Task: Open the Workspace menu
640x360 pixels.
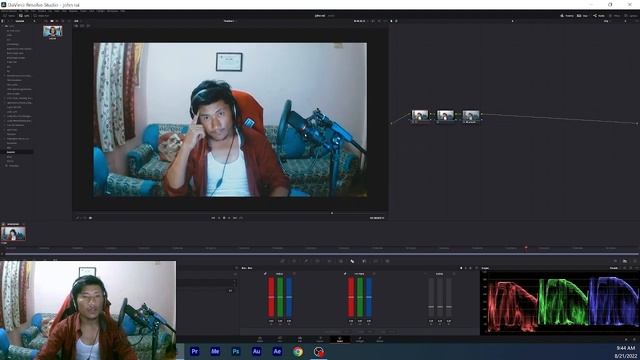Action: point(113,11)
